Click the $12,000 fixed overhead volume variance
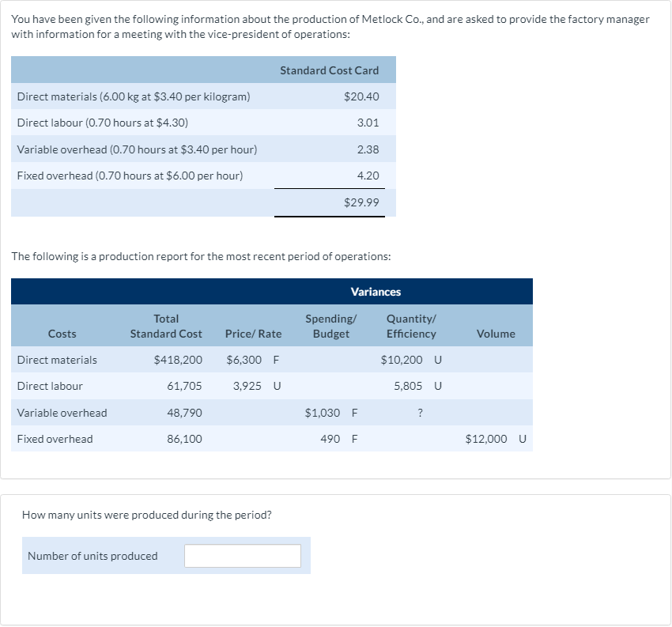The width and height of the screenshot is (672, 627). [x=486, y=440]
